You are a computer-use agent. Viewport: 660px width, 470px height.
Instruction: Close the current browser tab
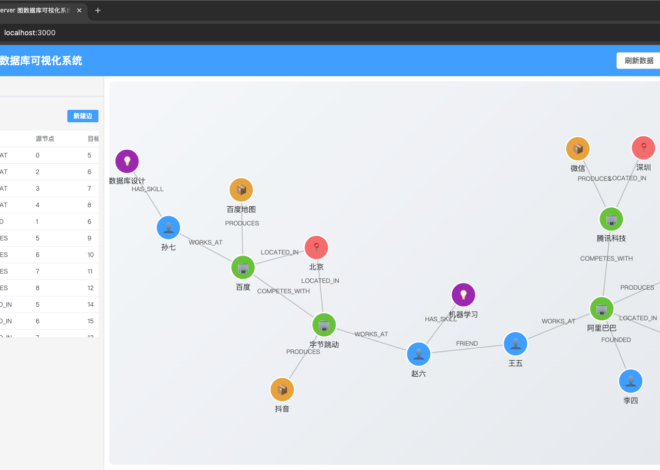[x=79, y=11]
